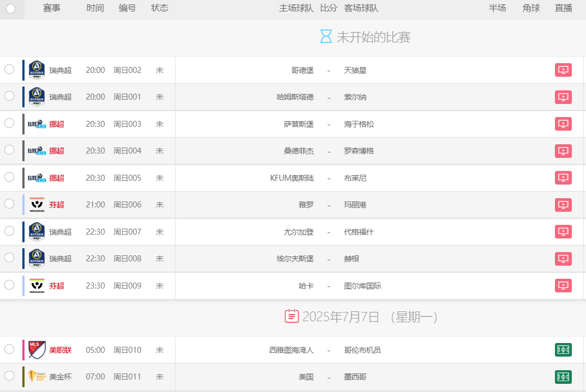
Task: Click Gold Cup logo in 周日011 row
Action: [x=37, y=376]
